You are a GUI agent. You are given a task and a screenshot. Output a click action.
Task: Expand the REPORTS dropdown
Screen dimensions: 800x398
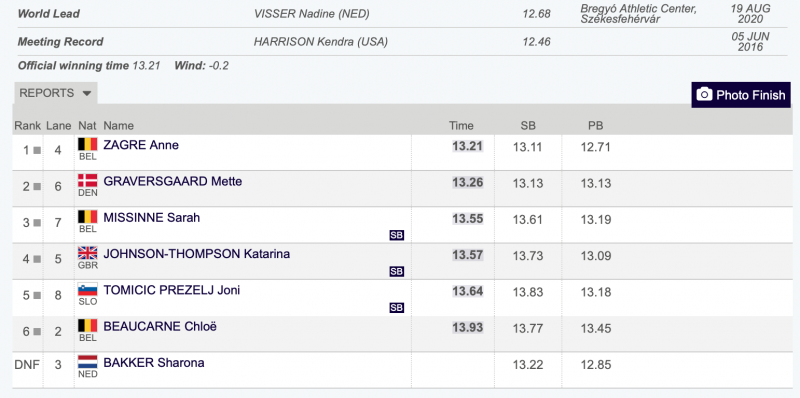[x=55, y=93]
